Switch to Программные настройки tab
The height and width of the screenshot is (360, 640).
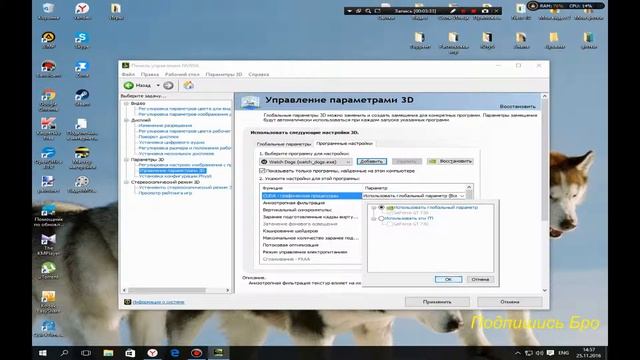point(344,143)
